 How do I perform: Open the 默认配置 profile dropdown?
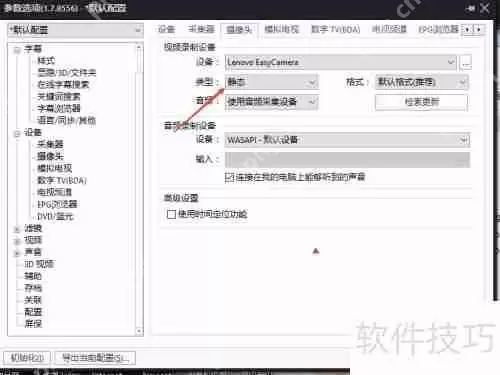[75, 30]
